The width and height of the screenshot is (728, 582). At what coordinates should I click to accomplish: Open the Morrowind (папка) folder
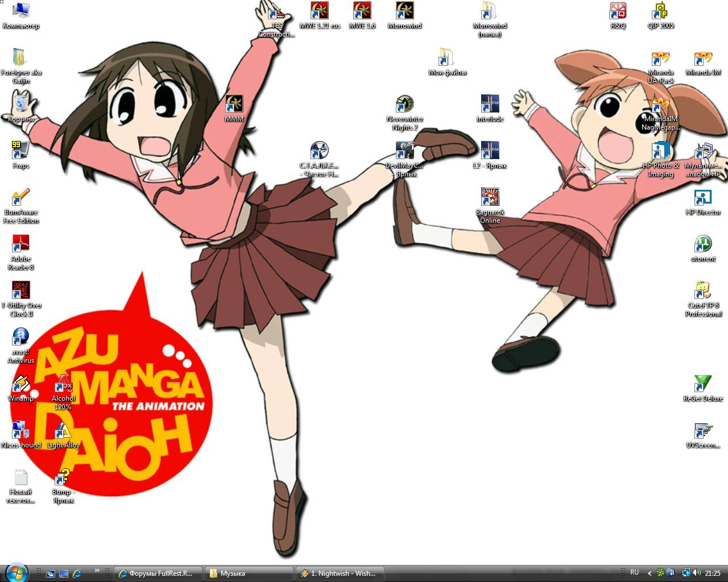(490, 19)
